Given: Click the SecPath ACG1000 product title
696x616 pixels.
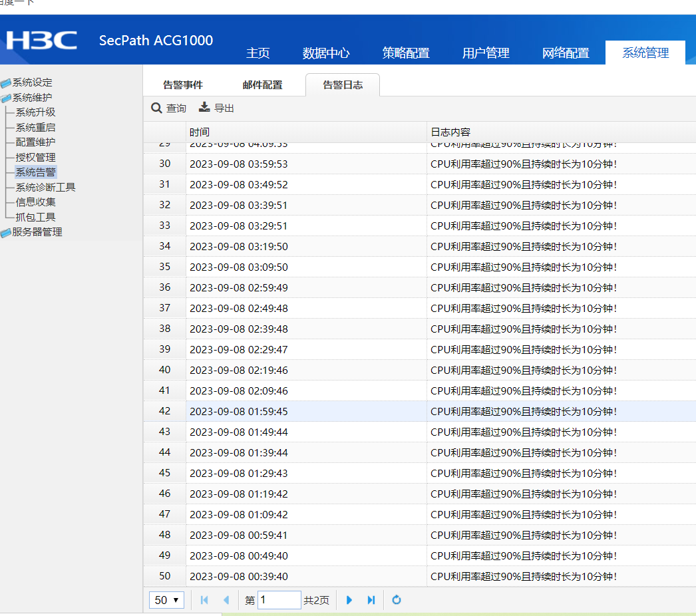Looking at the screenshot, I should pos(156,41).
